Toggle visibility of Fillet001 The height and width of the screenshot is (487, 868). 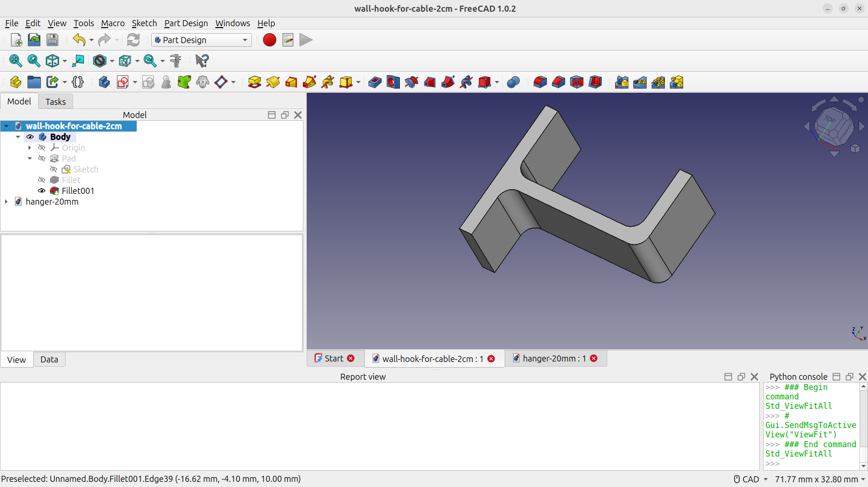point(42,191)
